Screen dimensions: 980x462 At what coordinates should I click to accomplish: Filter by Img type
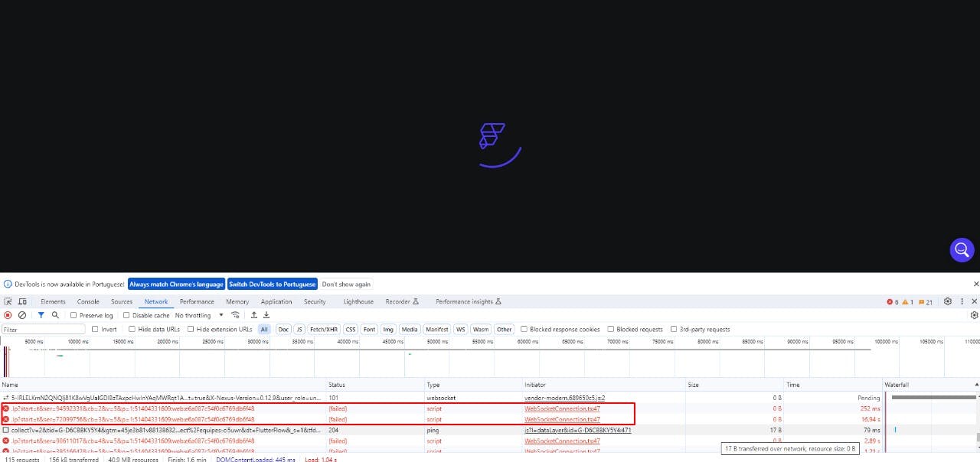tap(388, 330)
